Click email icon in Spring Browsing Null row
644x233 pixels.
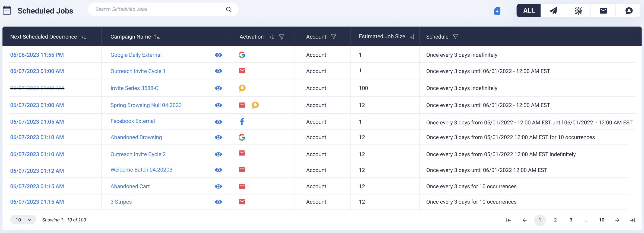[x=242, y=105]
